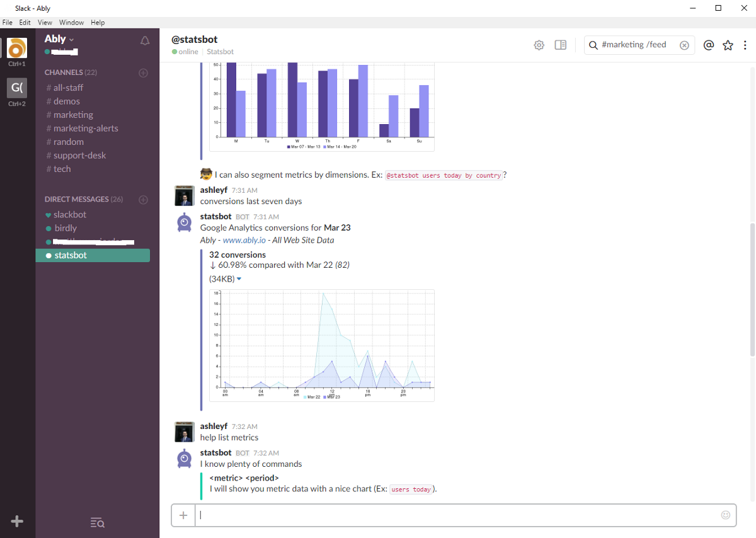Start a new direct message plus icon
756x538 pixels.
click(x=143, y=200)
